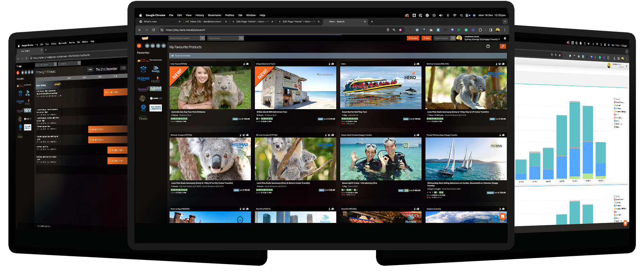Click the Global Product Search input field
Screen dimensions: 644x271
tap(184, 38)
